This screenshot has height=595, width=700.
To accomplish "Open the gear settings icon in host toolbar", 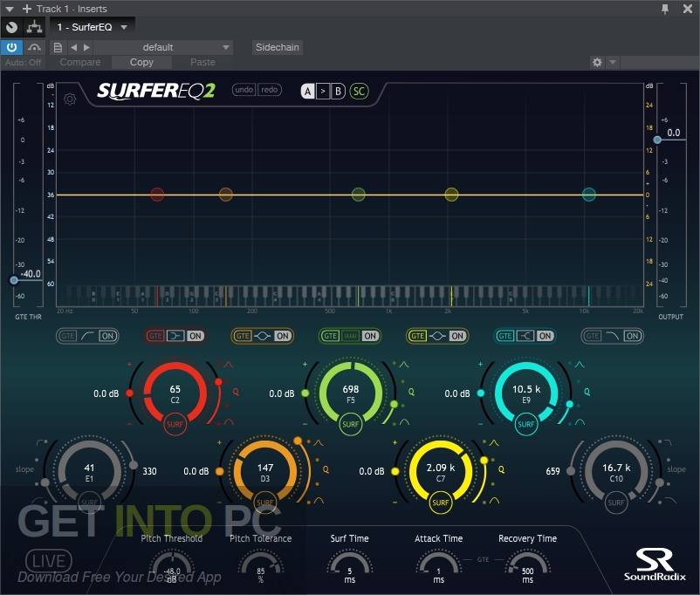I will pyautogui.click(x=597, y=62).
